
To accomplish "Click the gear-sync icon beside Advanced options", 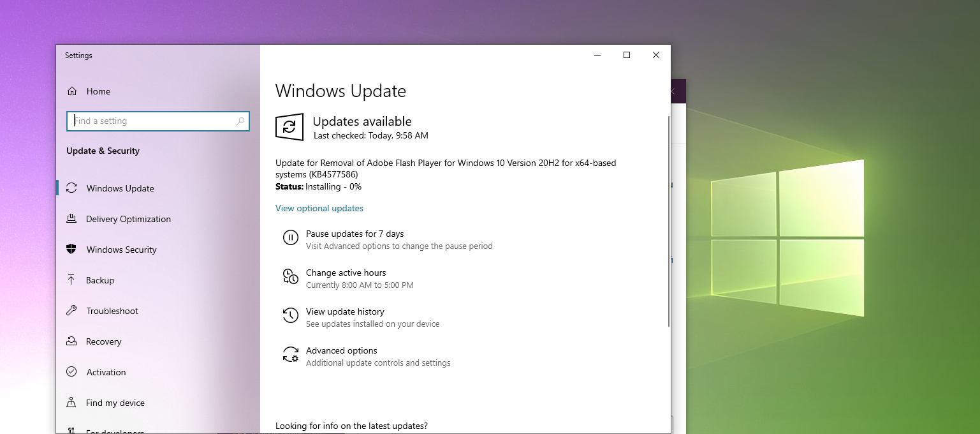I will pyautogui.click(x=290, y=354).
